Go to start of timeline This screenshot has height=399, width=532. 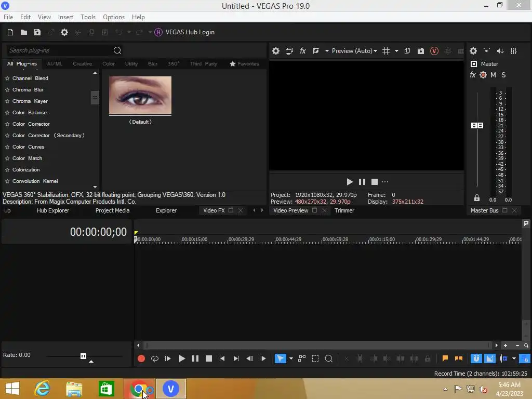[222, 358]
